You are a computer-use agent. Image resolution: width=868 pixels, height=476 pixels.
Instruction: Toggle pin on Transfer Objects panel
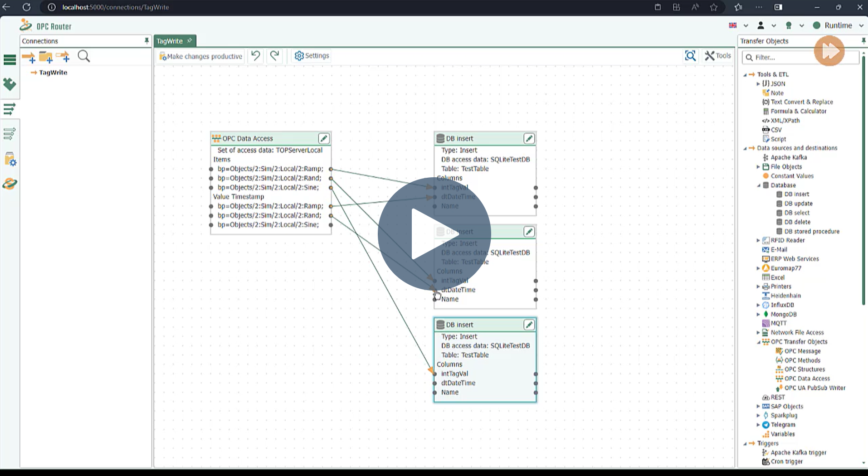863,41
